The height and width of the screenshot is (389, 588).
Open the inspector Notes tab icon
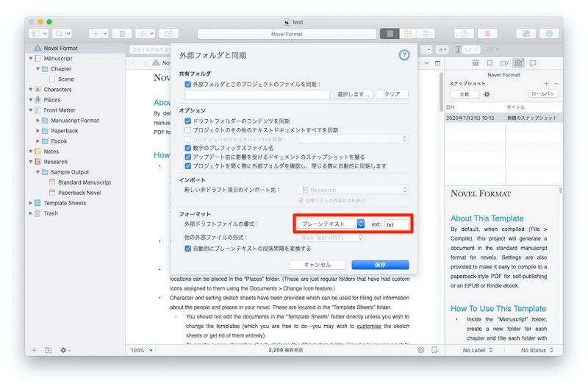475,63
